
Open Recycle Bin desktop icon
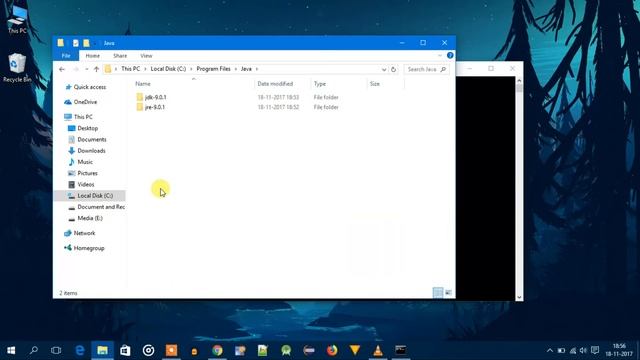(17, 68)
